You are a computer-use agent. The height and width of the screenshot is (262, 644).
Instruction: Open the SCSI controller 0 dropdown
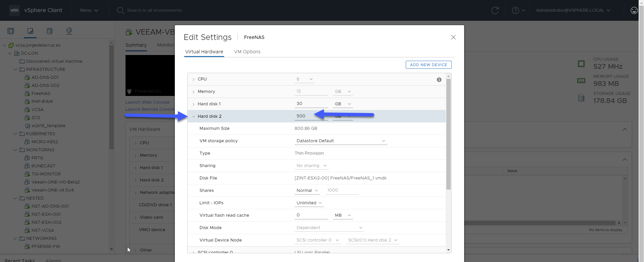point(318,240)
